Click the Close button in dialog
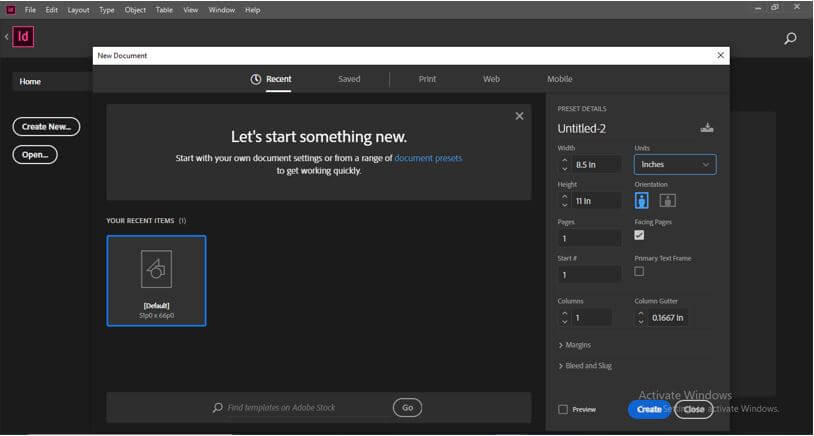 pyautogui.click(x=694, y=410)
